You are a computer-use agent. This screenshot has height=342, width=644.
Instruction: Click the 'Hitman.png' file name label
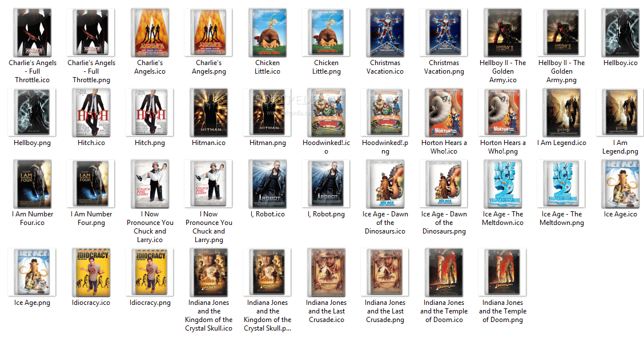(267, 143)
